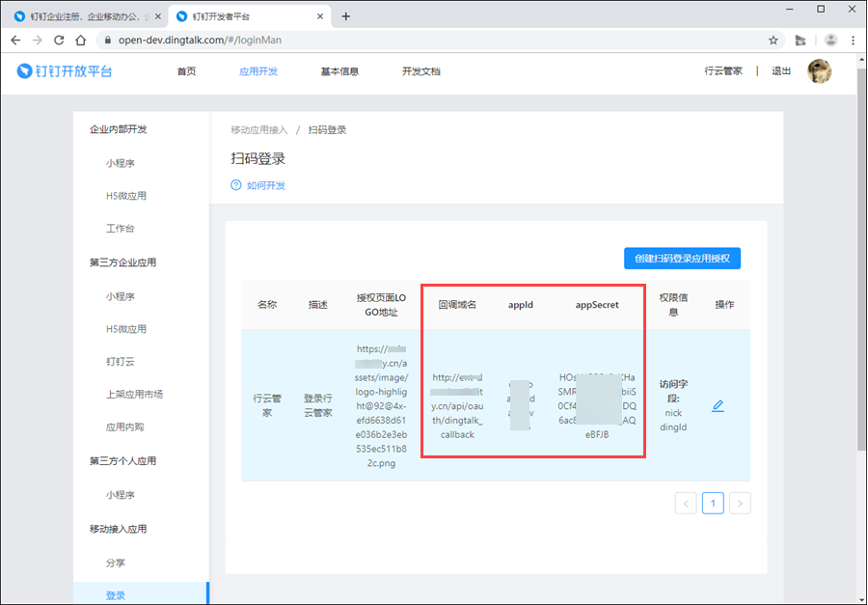The width and height of the screenshot is (868, 605).
Task: Click the browser back arrow
Action: click(x=15, y=40)
